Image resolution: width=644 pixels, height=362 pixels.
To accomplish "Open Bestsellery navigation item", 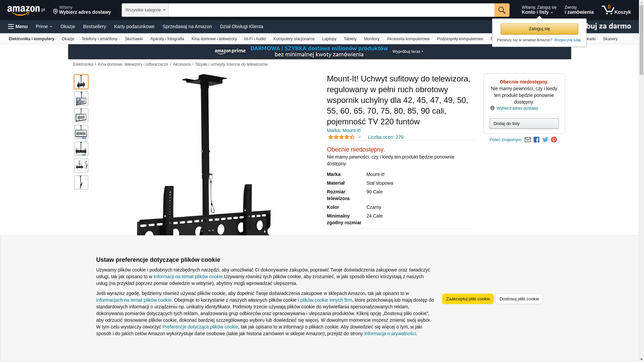I will [95, 26].
